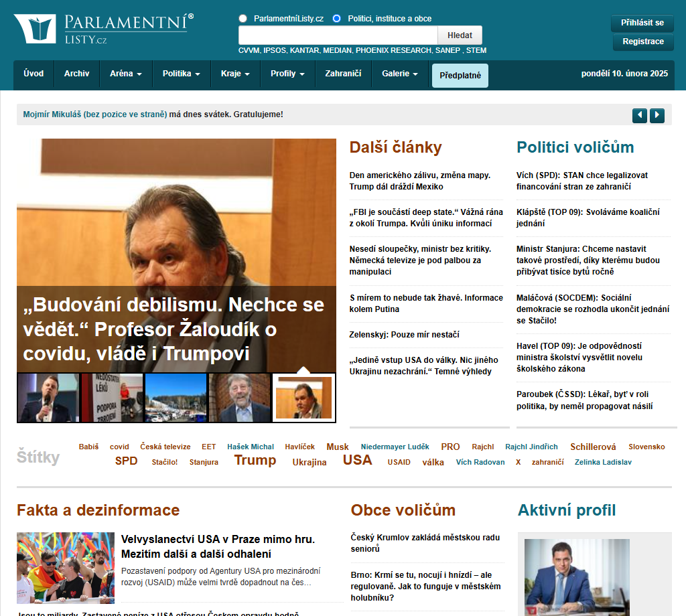
Task: Click the Parlamentní Listy logo
Action: pyautogui.click(x=104, y=28)
